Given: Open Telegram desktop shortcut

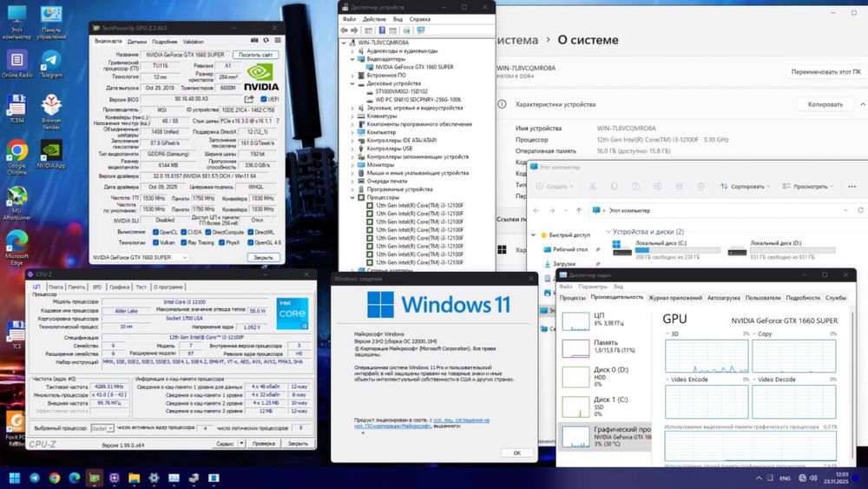Looking at the screenshot, I should 51,63.
